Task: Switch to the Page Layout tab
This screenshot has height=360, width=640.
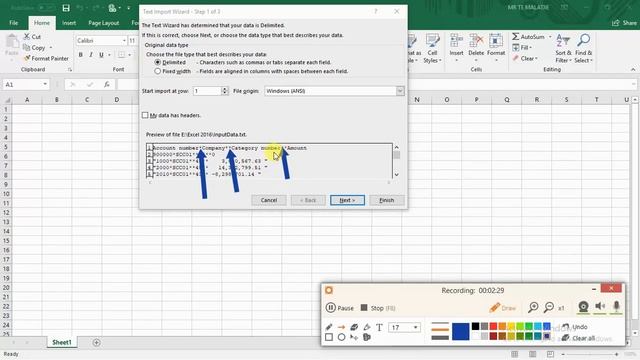Action: (104, 23)
